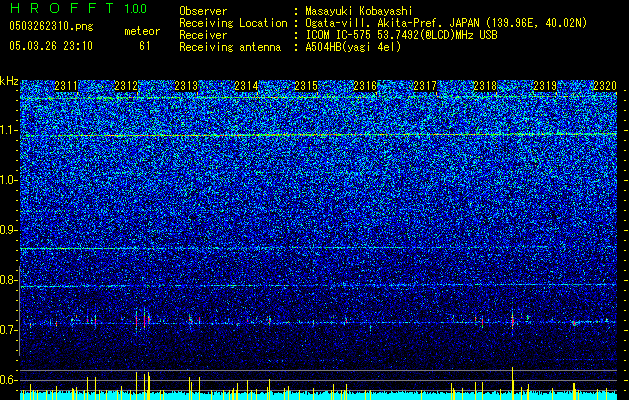Click the Receiver field label

click(x=203, y=35)
